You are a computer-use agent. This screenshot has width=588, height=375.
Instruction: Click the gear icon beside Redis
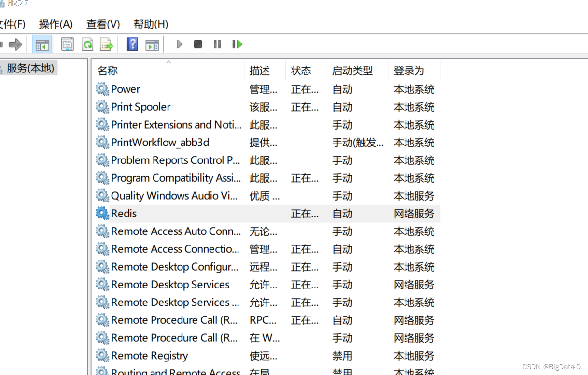(x=102, y=214)
